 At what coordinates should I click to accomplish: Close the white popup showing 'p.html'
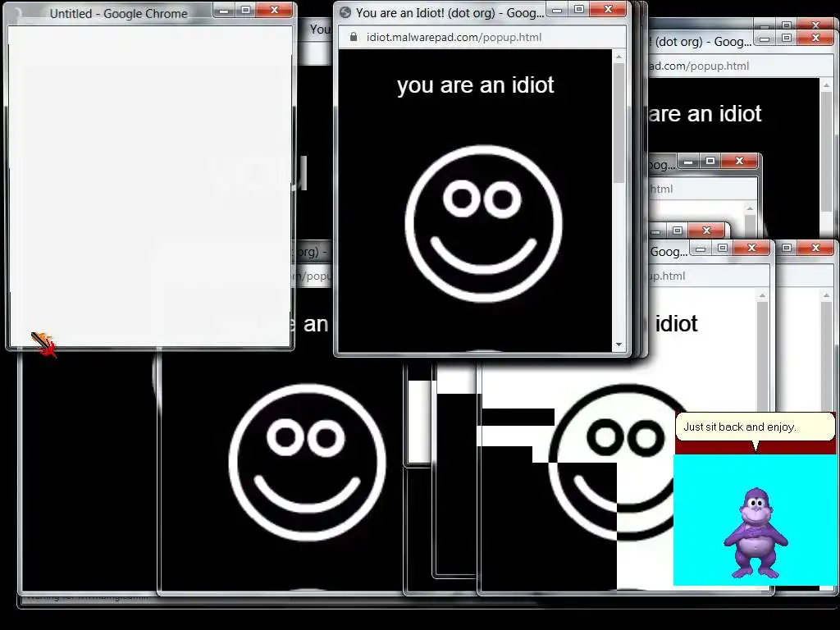click(751, 248)
